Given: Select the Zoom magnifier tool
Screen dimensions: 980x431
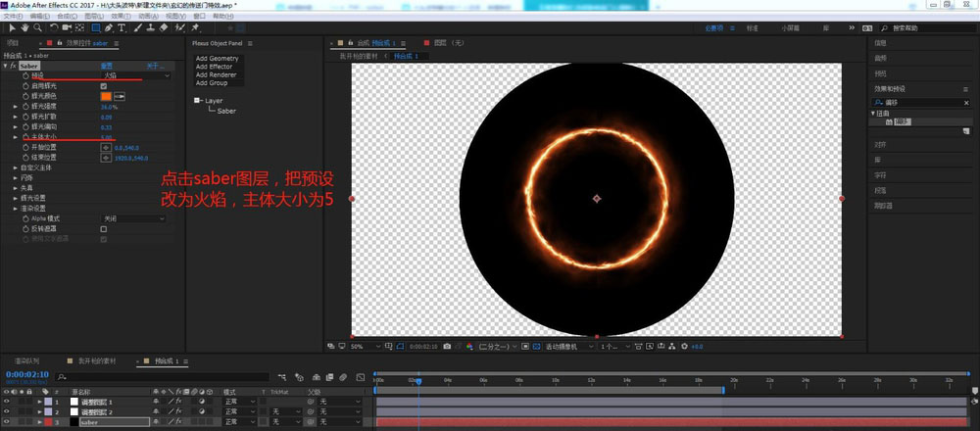Looking at the screenshot, I should [35, 27].
